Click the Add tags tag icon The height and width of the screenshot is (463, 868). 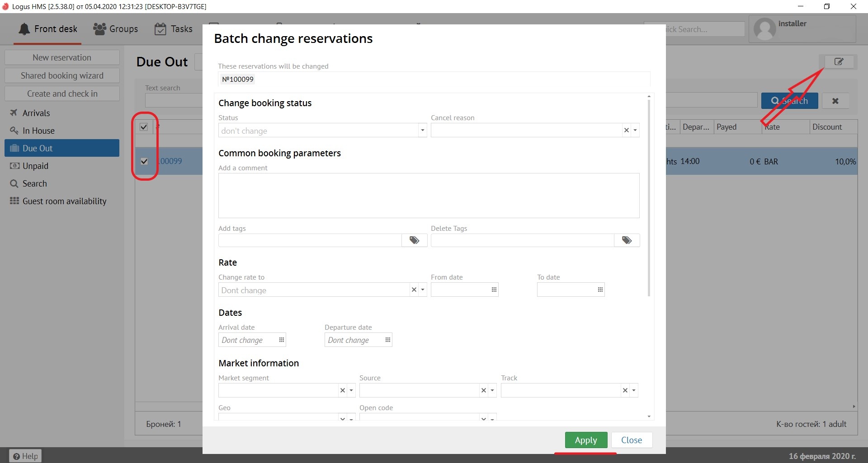click(414, 240)
